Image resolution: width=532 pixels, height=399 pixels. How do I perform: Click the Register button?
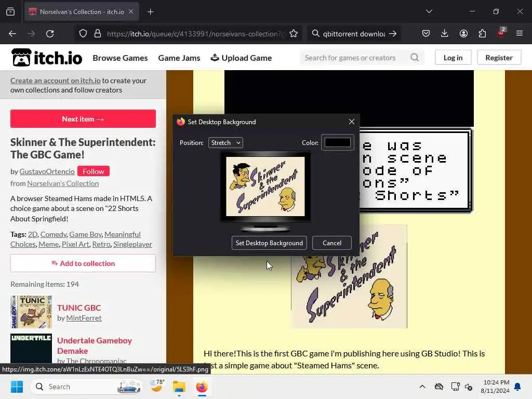499,58
